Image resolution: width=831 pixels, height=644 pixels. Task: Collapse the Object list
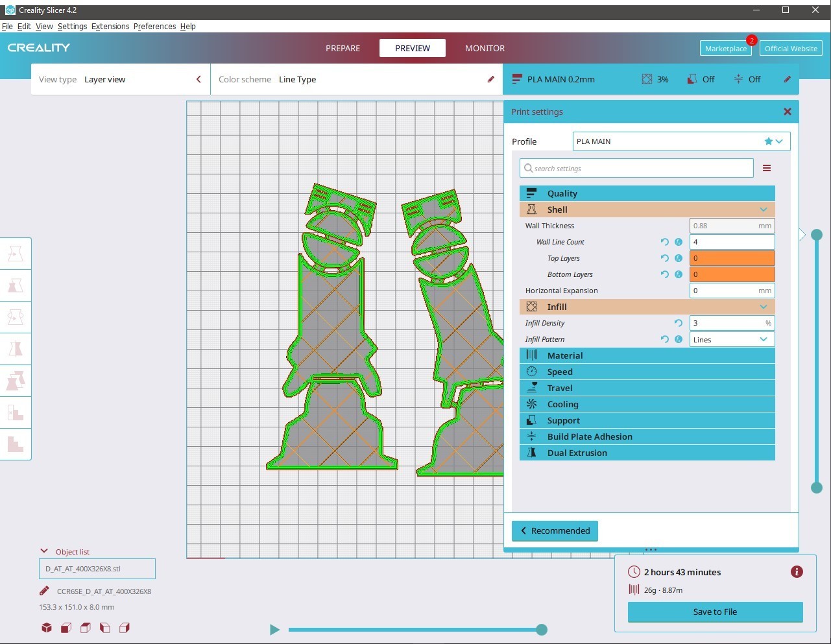click(44, 551)
